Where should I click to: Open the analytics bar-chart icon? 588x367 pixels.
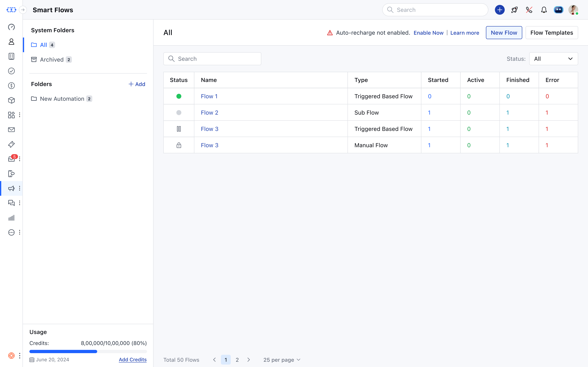pyautogui.click(x=11, y=218)
